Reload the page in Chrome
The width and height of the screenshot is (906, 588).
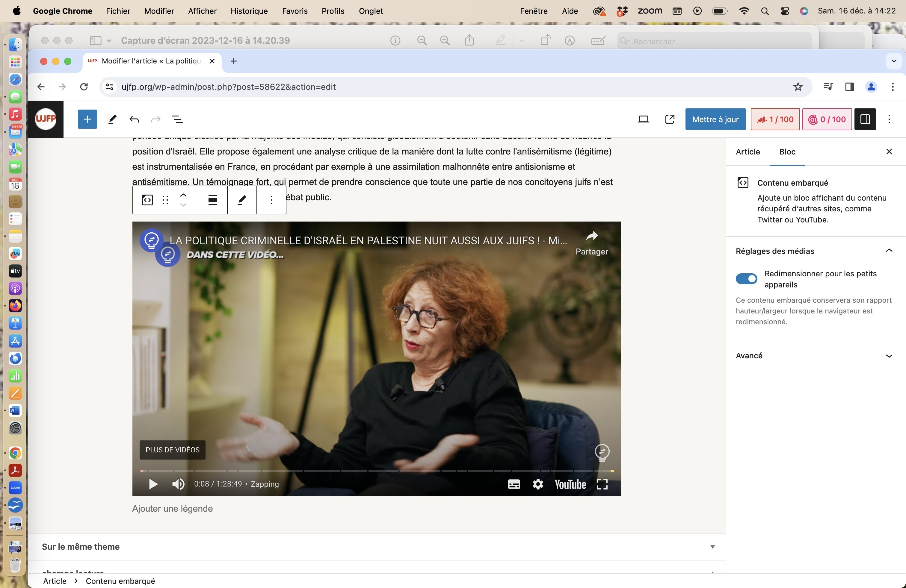tap(84, 87)
